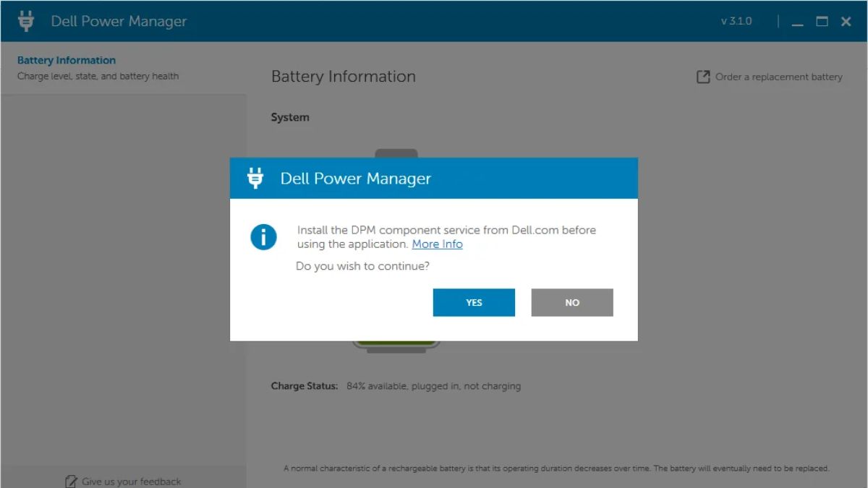Viewport: 868px width, 488px height.
Task: Click the blue information icon in dialog
Action: pyautogui.click(x=263, y=236)
